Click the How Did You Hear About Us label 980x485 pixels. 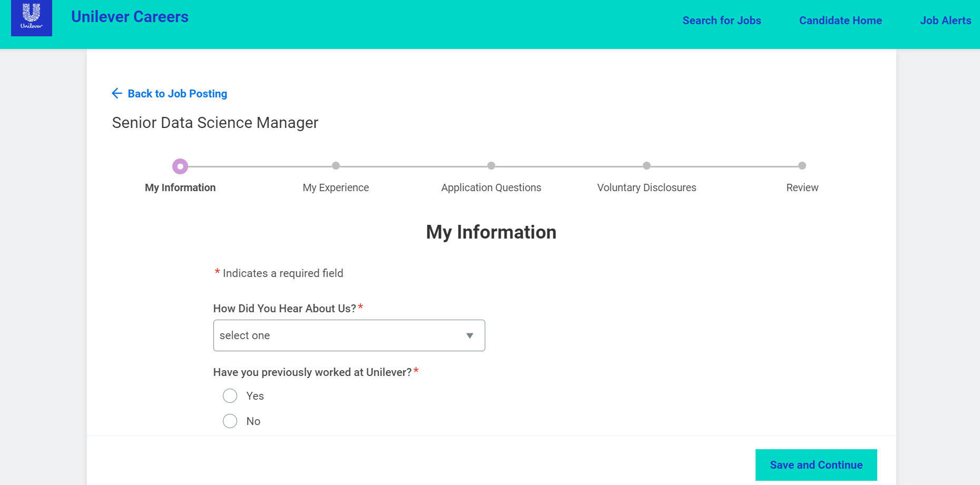coord(285,309)
